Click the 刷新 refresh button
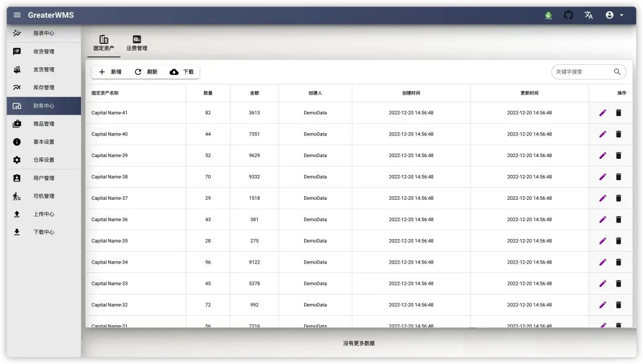The height and width of the screenshot is (364, 643). pyautogui.click(x=146, y=71)
